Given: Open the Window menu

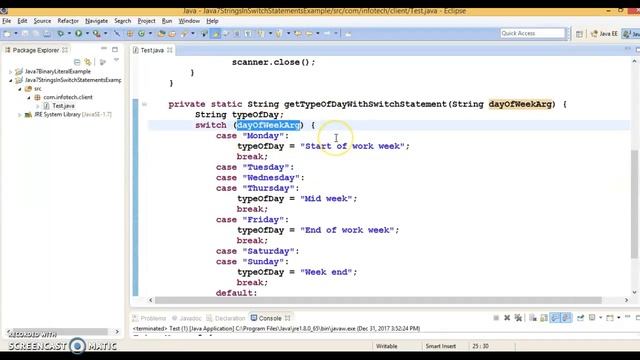Looking at the screenshot, I should (x=189, y=21).
